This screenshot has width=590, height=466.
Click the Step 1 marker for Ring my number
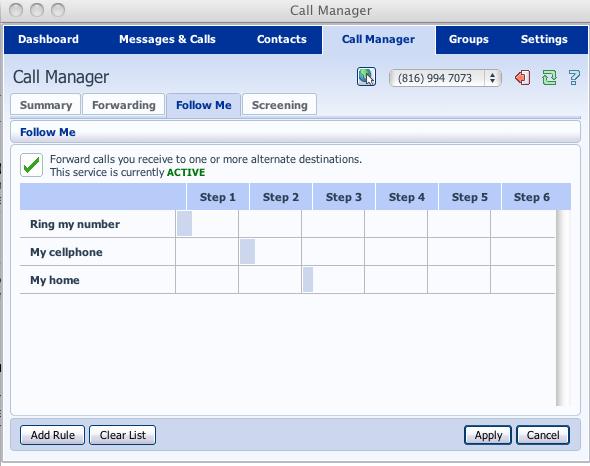pos(184,224)
